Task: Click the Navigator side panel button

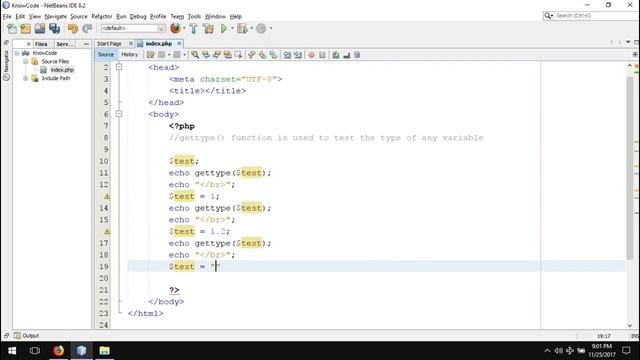Action: tap(6, 66)
